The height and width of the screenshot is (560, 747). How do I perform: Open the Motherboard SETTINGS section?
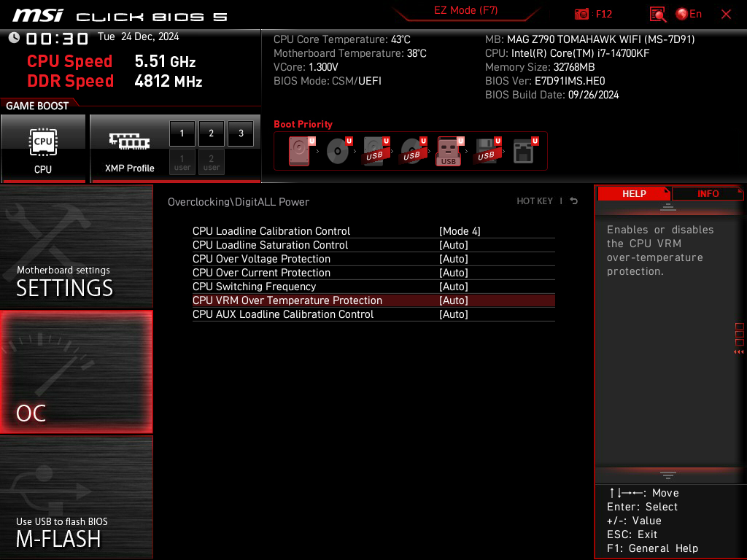tap(76, 246)
